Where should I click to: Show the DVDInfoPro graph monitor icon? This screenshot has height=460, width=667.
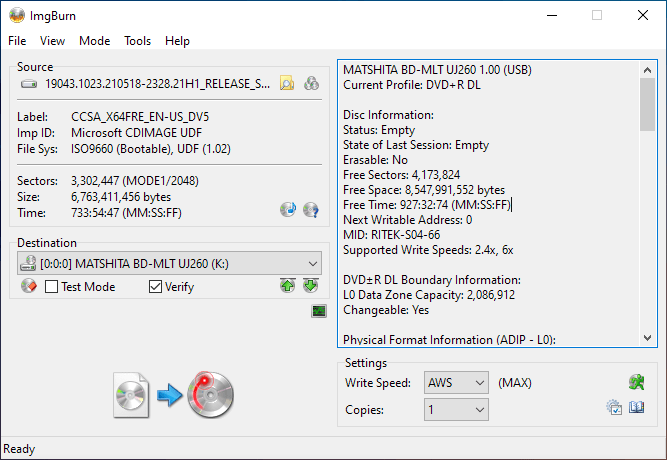tap(319, 311)
